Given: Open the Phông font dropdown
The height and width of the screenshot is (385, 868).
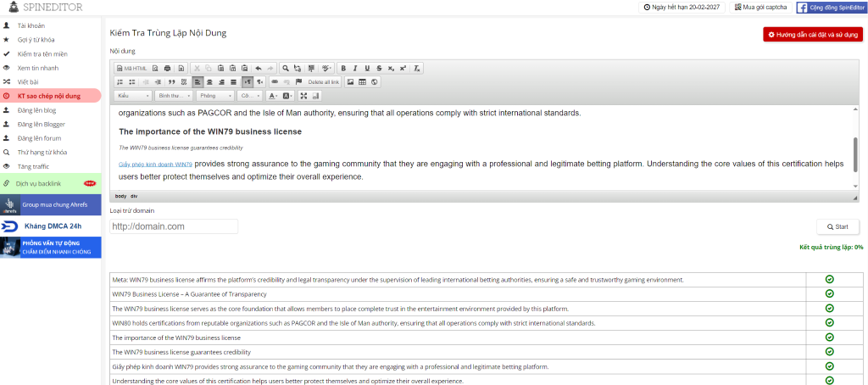Looking at the screenshot, I should coord(214,96).
